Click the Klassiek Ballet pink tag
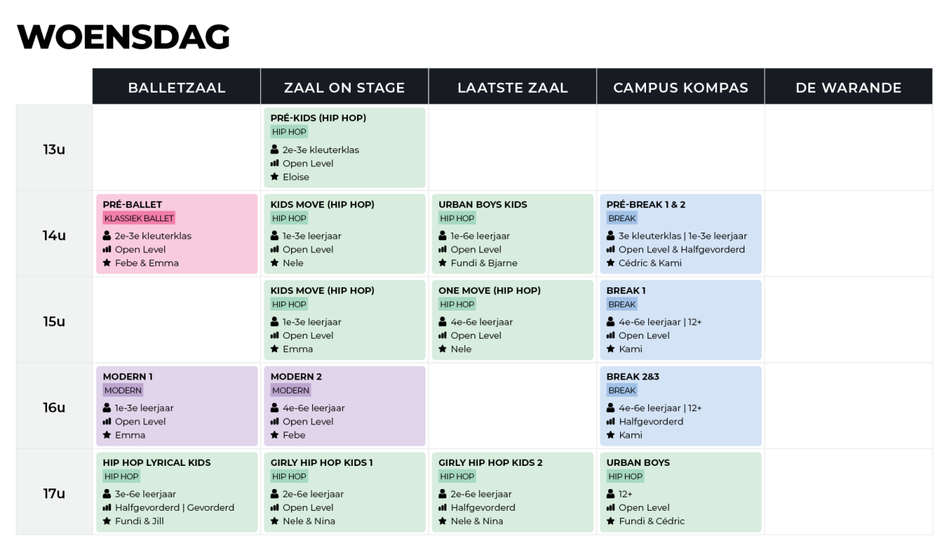Image resolution: width=949 pixels, height=560 pixels. pyautogui.click(x=139, y=219)
